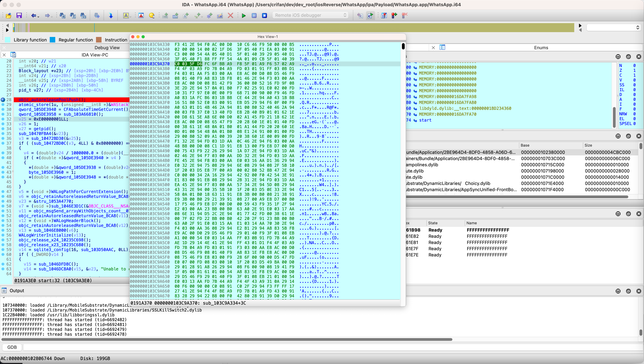Open the combo box right of navigation band

click(x=614, y=27)
